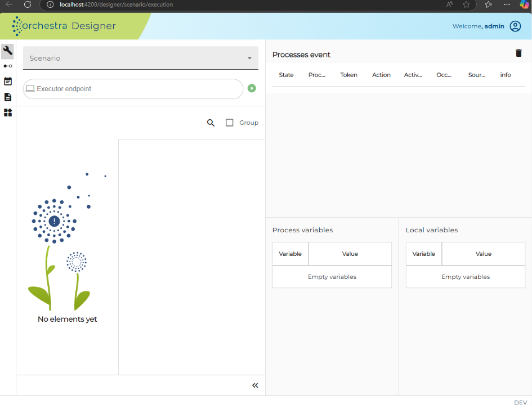532x405 pixels.
Task: Open the admin user profile icon
Action: click(x=515, y=26)
